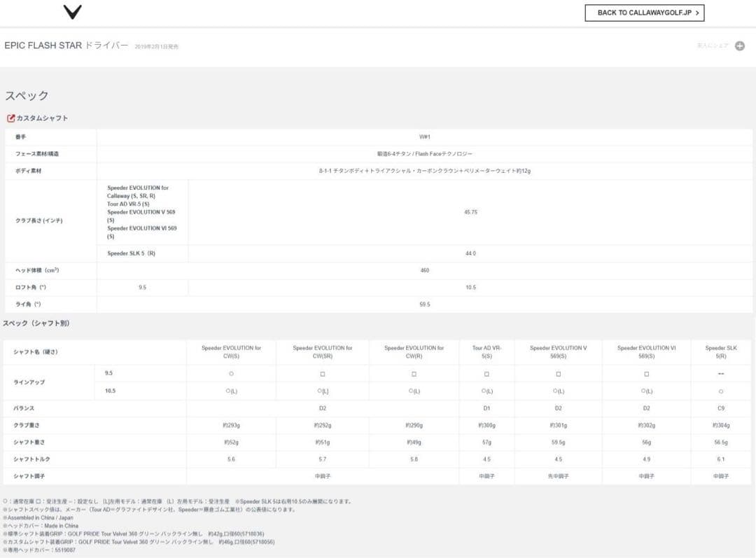Screen dimensions: 756x558
Task: Click the フェース素材/構造 row label
Action: point(37,154)
